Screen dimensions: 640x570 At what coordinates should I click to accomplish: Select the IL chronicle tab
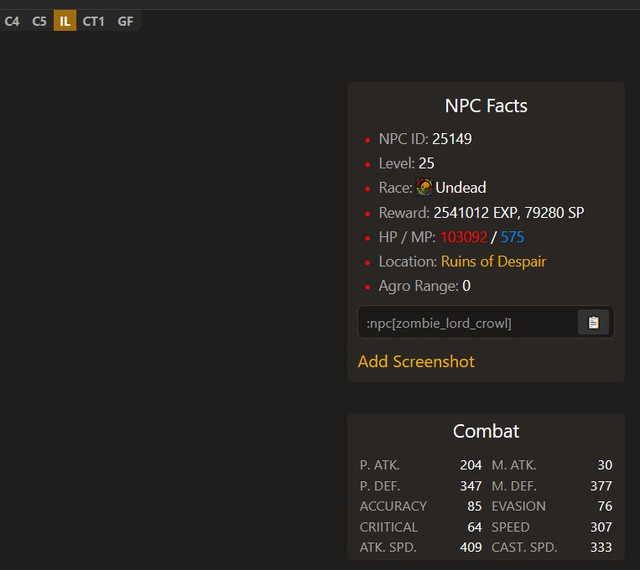(65, 21)
